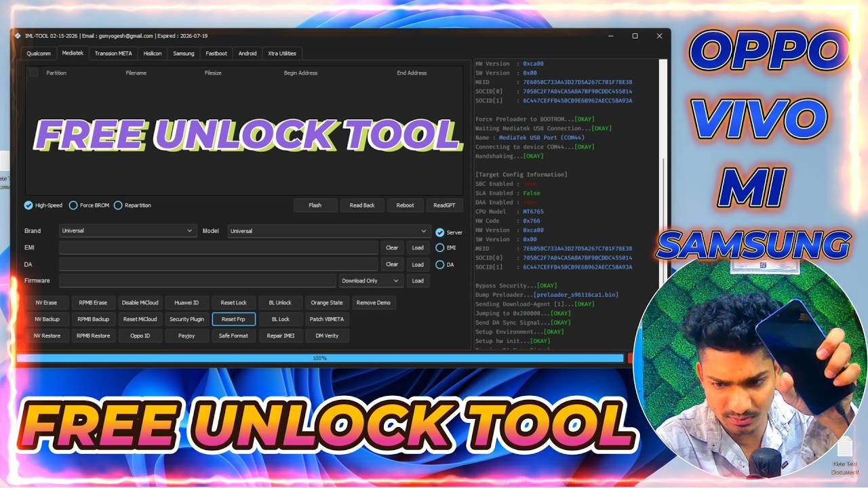Click the Filename column header
Viewport: 868px width, 488px height.
tap(136, 73)
